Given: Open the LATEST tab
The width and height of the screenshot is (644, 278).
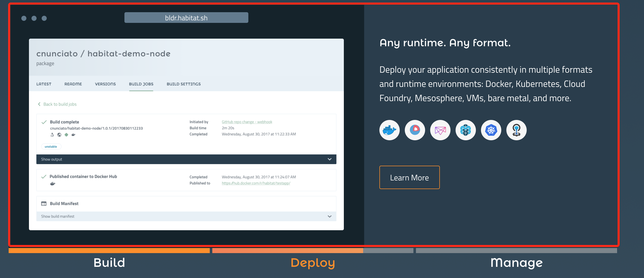Looking at the screenshot, I should tap(44, 84).
